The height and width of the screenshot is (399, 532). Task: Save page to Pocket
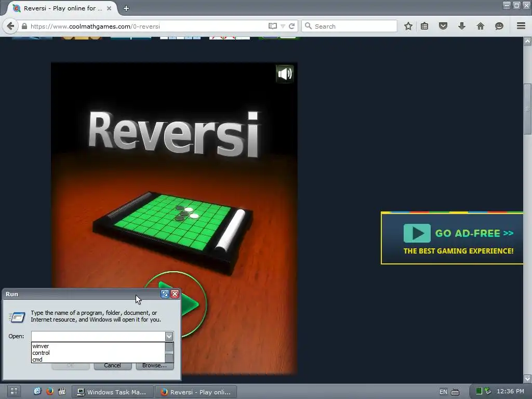tap(443, 26)
